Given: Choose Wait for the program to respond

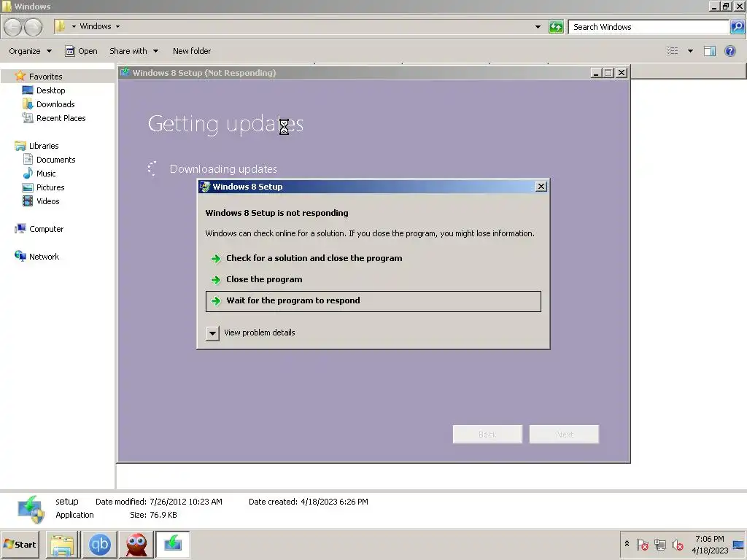Looking at the screenshot, I should (373, 301).
